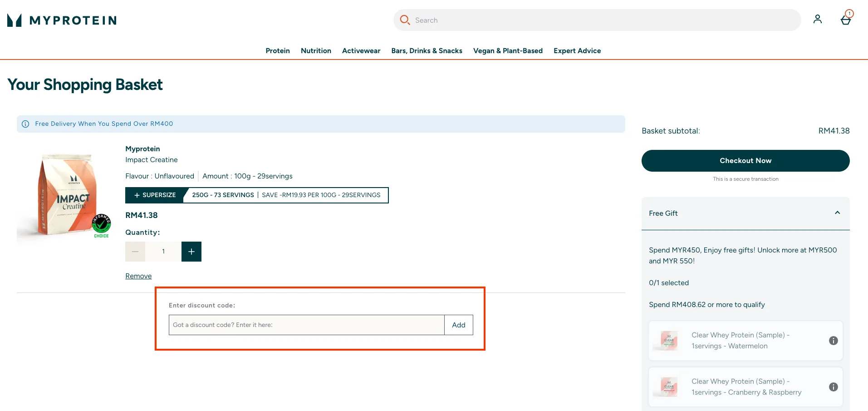The image size is (868, 411).
Task: Click the 'Amount : 100g - 29servings' text
Action: pyautogui.click(x=247, y=176)
